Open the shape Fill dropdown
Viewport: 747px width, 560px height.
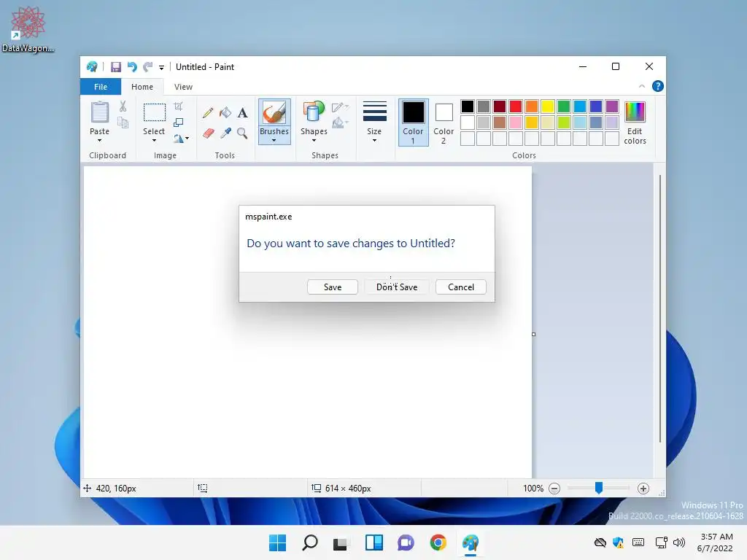coord(340,123)
